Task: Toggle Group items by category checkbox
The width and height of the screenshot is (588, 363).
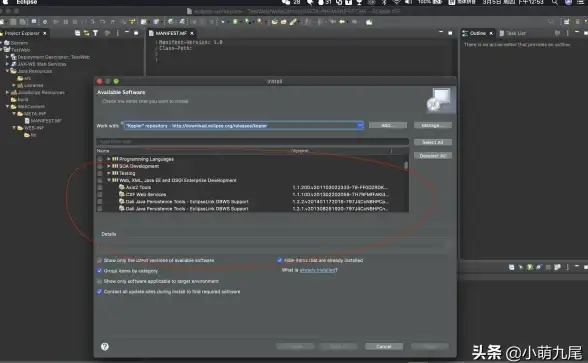Action: [99, 271]
